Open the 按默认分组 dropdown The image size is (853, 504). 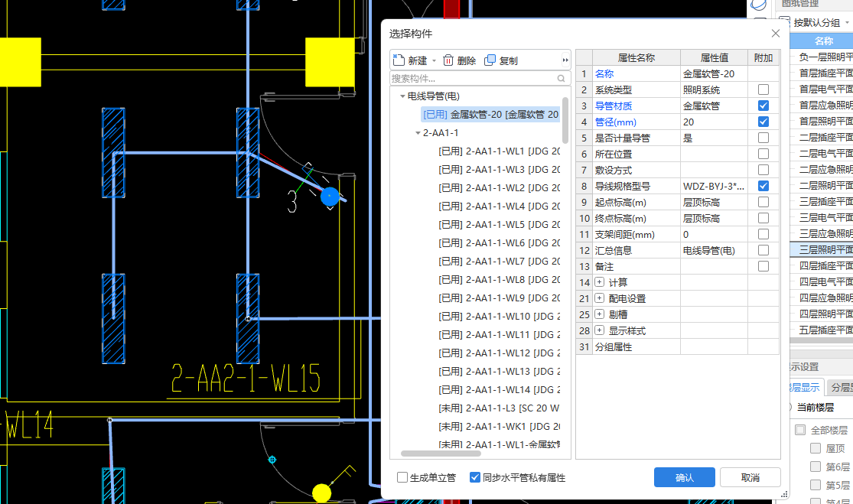(x=848, y=23)
